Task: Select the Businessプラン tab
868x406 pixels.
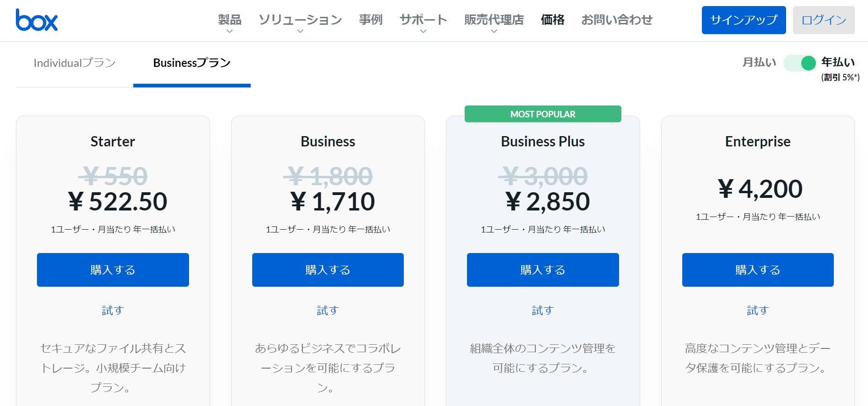Action: click(x=192, y=63)
